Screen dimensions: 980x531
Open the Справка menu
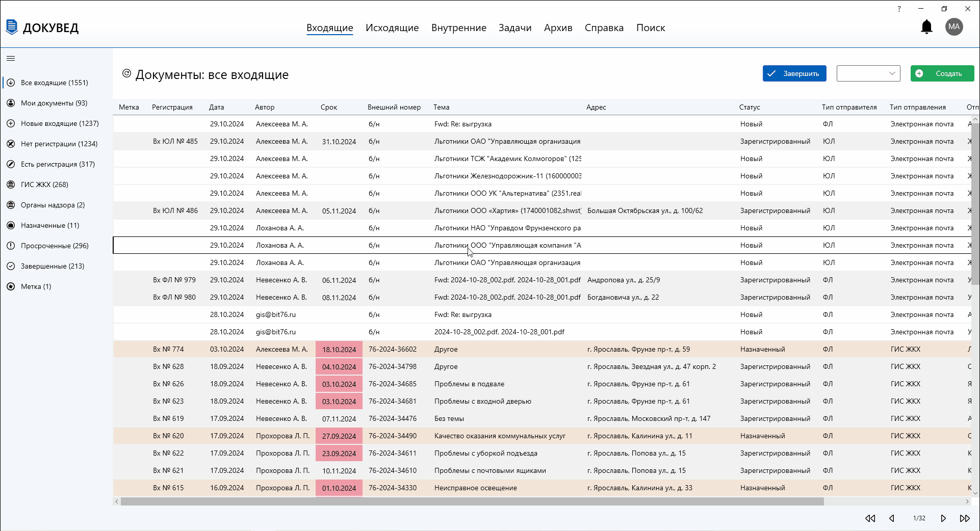click(x=604, y=28)
